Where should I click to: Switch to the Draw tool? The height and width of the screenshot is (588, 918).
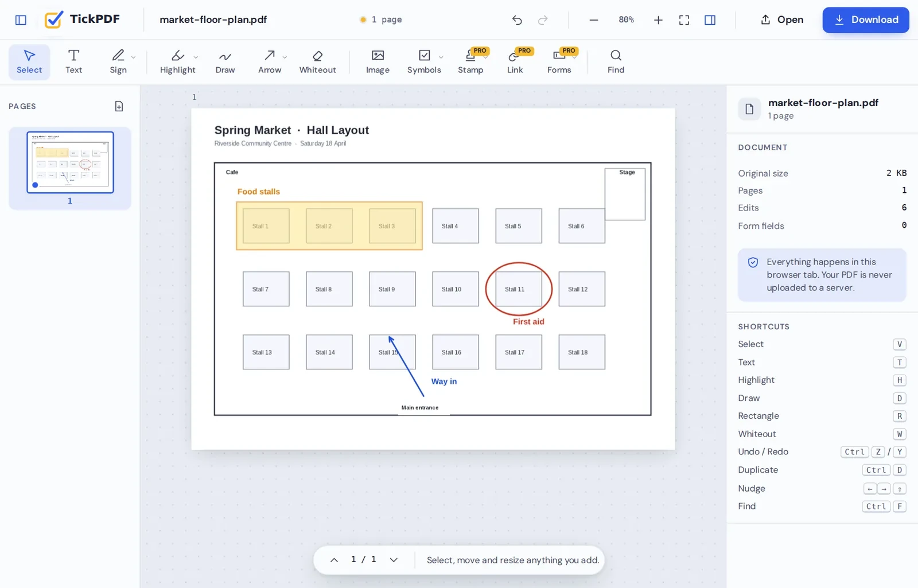225,62
